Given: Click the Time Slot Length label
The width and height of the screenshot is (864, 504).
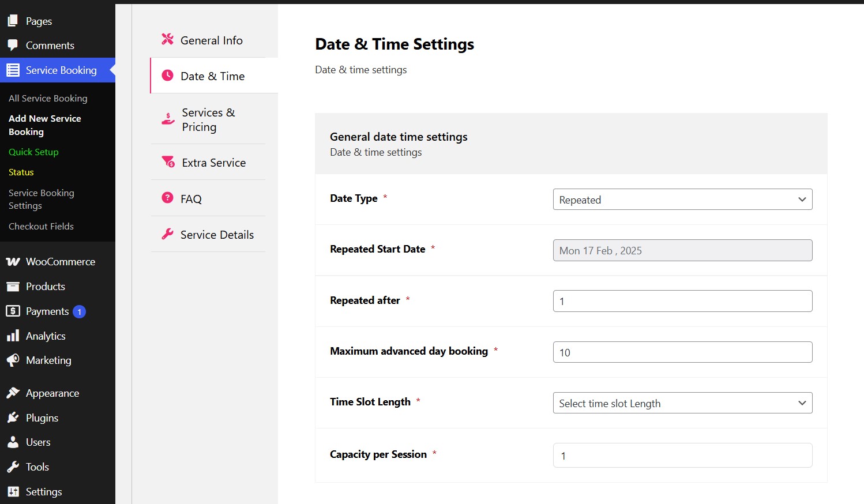Looking at the screenshot, I should coord(370,402).
